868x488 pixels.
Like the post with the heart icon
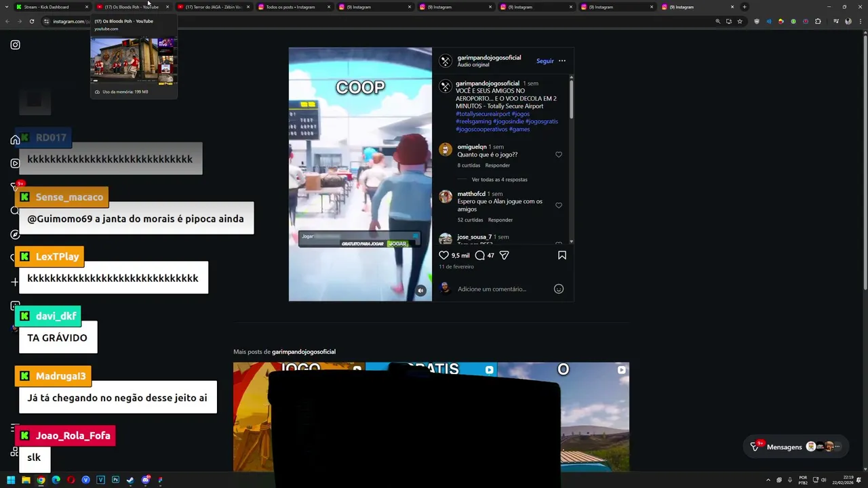point(443,256)
